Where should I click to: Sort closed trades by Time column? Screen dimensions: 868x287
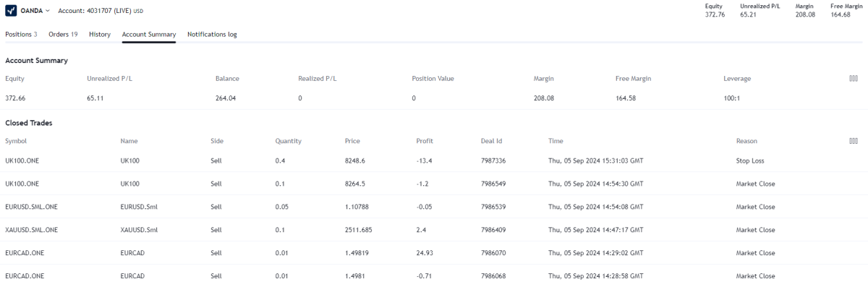[x=556, y=141]
